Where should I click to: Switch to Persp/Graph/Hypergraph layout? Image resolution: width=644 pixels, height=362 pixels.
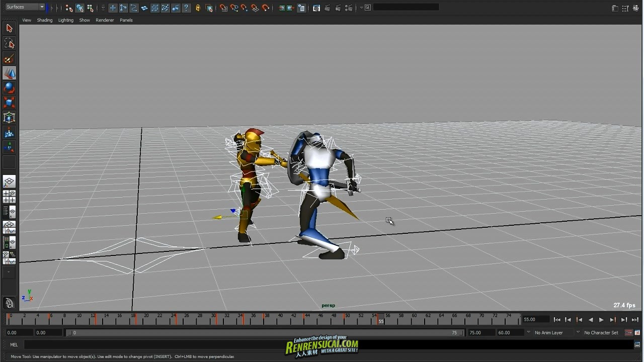click(9, 258)
